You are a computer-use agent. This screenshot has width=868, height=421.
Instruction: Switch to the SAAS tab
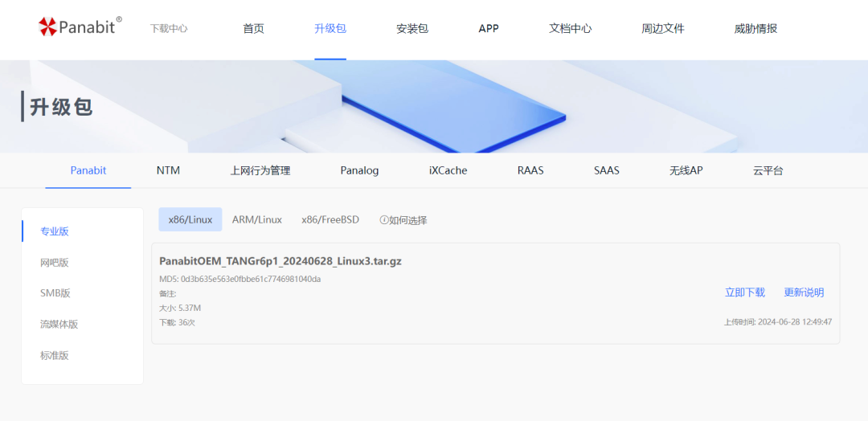tap(607, 170)
